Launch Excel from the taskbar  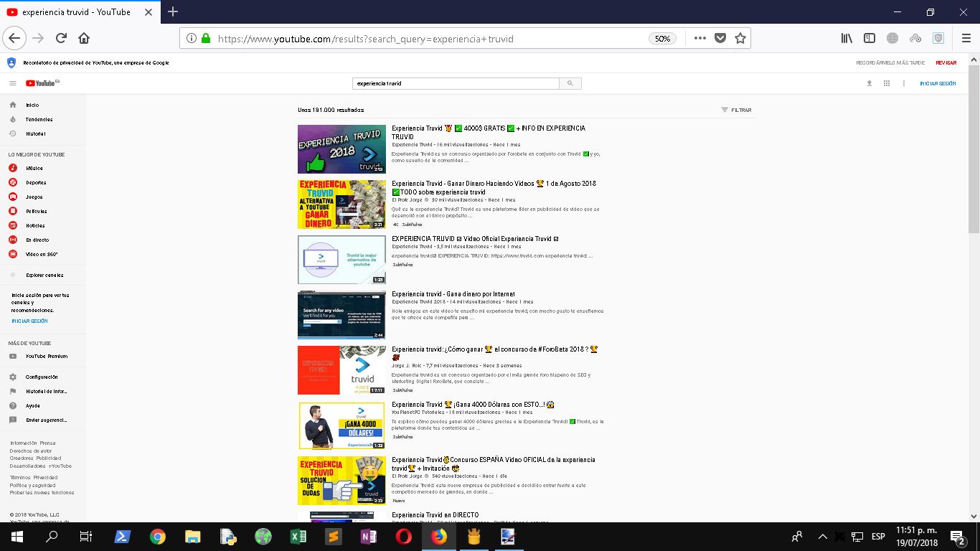click(298, 536)
